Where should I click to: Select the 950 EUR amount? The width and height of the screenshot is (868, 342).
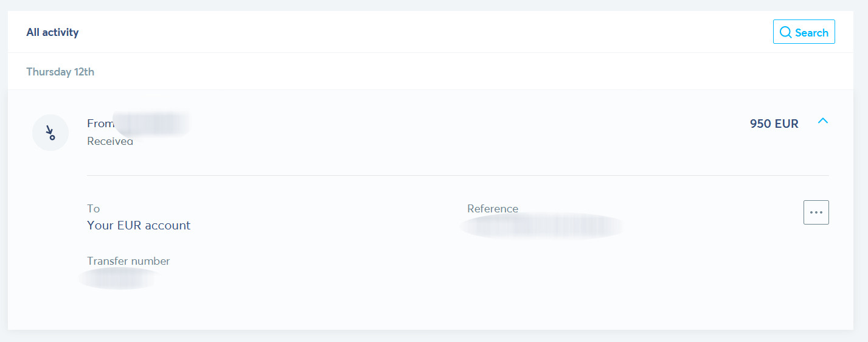[774, 124]
